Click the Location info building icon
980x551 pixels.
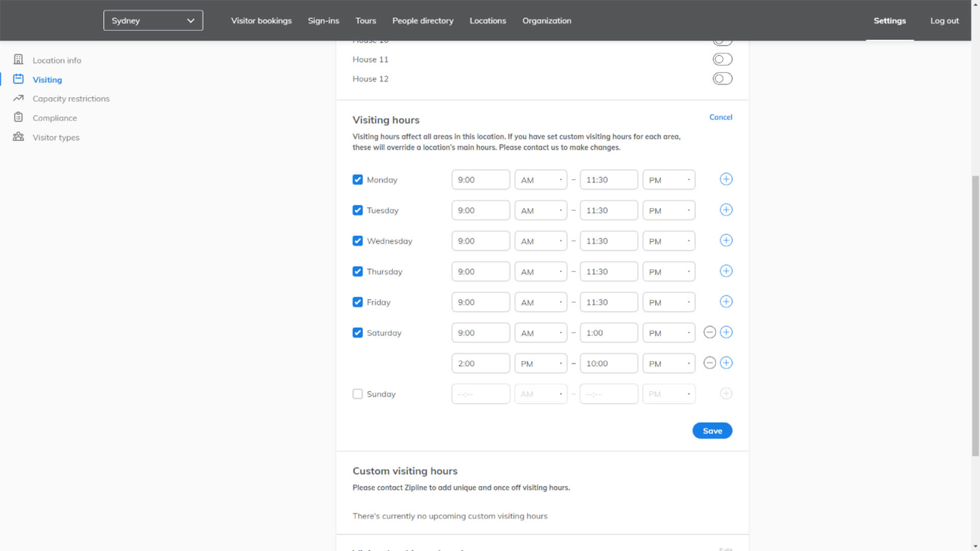(x=18, y=60)
